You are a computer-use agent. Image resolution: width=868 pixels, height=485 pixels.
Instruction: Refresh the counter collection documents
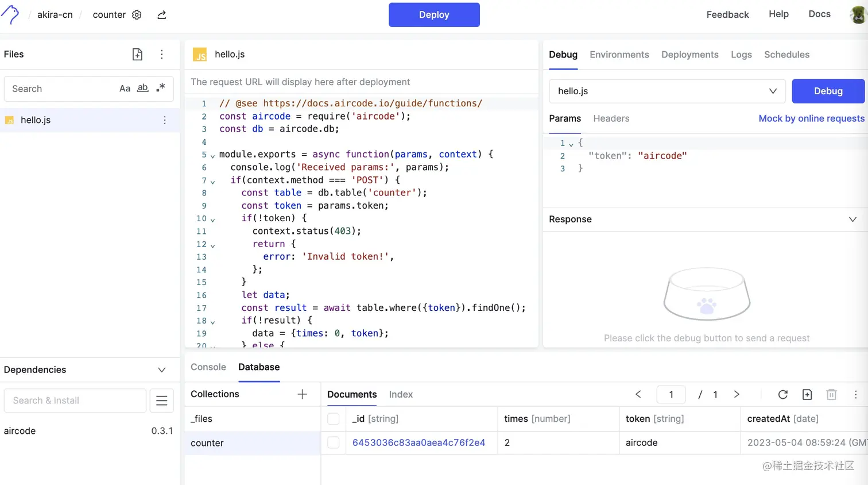(782, 395)
